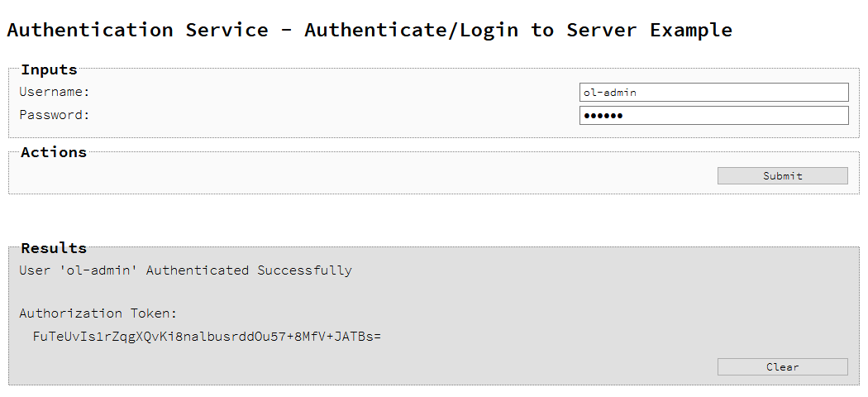Click the Submit button

click(x=782, y=175)
